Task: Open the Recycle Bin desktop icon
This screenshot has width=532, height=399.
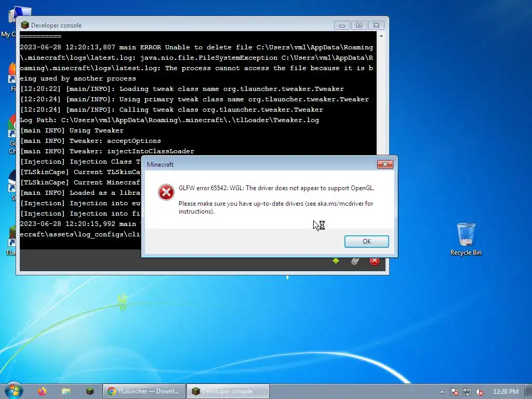Action: [x=465, y=239]
